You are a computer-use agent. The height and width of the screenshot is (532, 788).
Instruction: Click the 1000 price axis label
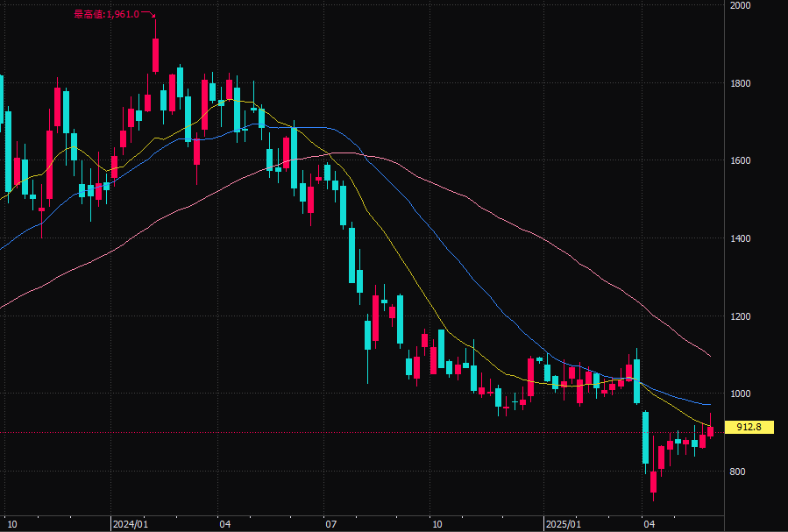click(741, 394)
